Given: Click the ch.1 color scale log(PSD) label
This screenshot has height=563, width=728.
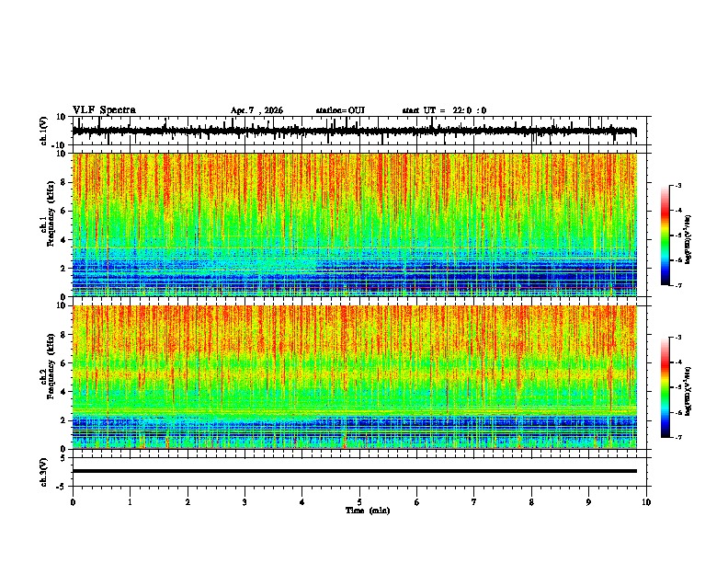Looking at the screenshot, I should coord(688,239).
